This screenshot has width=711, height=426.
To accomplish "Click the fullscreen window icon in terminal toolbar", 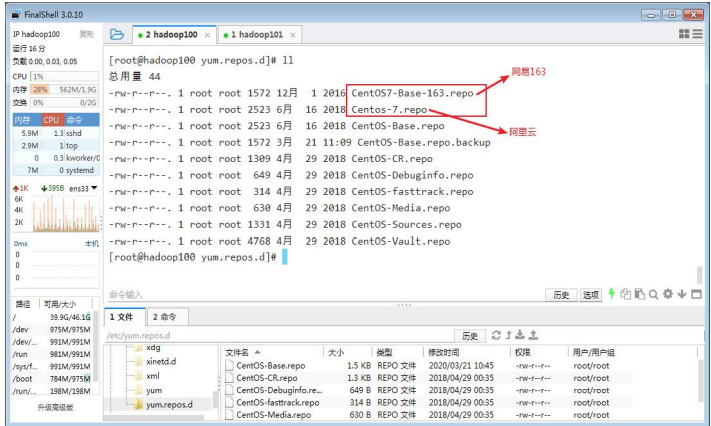I will click(x=696, y=294).
